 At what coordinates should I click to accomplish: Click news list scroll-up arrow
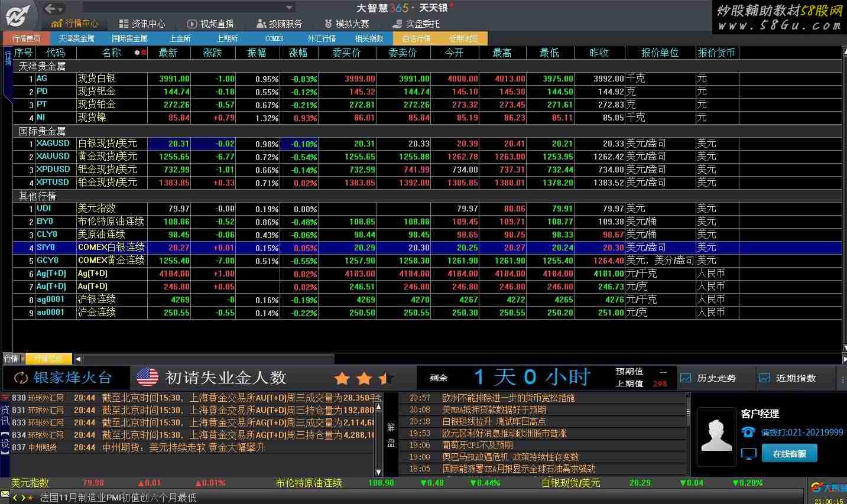[x=379, y=407]
